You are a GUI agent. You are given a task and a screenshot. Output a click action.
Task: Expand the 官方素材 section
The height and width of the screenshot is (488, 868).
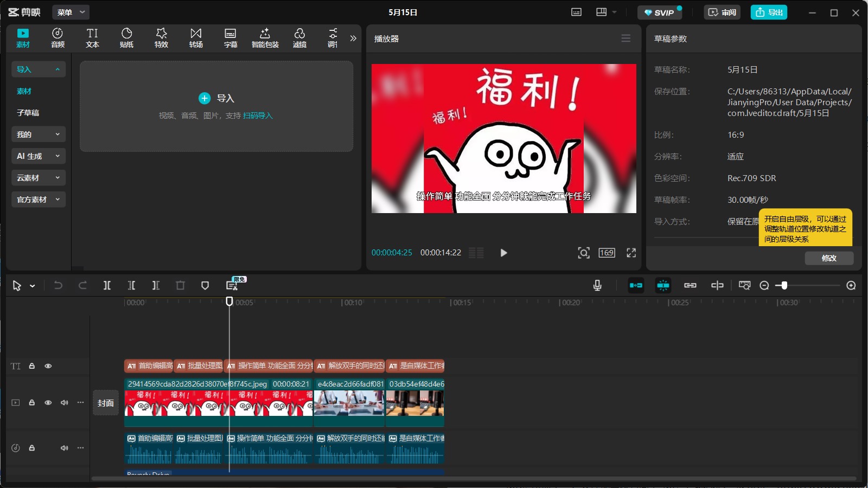coord(39,200)
